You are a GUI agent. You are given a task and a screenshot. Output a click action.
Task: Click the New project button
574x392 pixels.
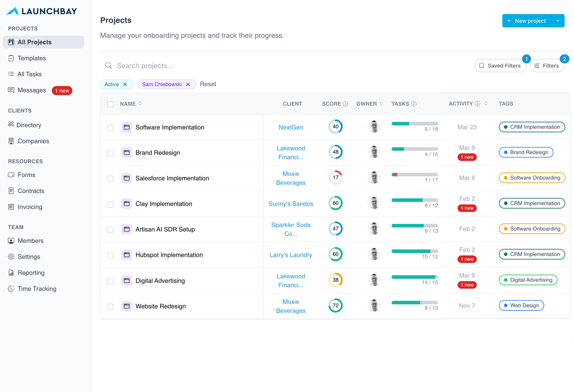[x=527, y=21]
